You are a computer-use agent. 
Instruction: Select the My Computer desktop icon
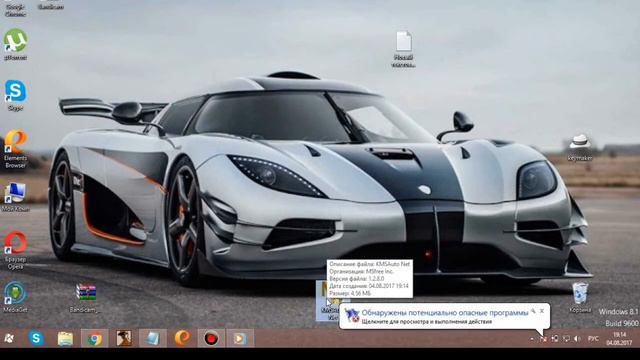tap(16, 197)
